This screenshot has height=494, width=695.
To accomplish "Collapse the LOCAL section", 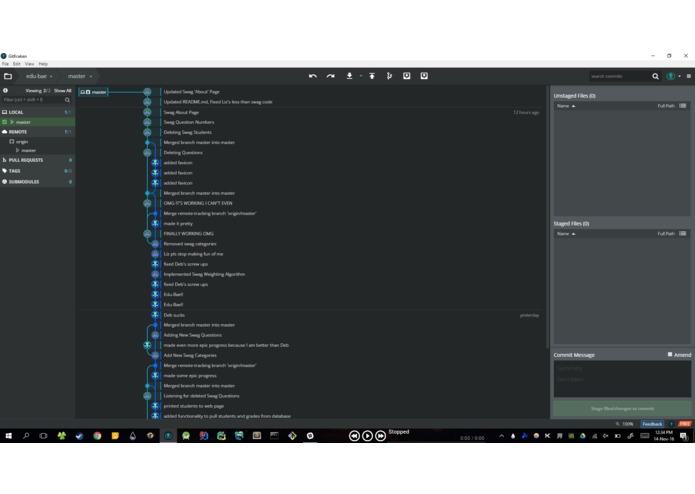I will point(37,112).
